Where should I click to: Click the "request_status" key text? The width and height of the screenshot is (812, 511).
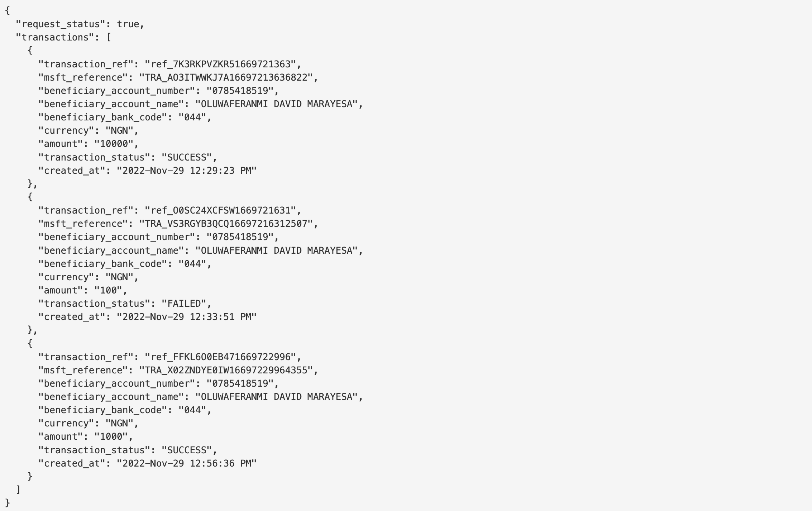click(x=60, y=24)
